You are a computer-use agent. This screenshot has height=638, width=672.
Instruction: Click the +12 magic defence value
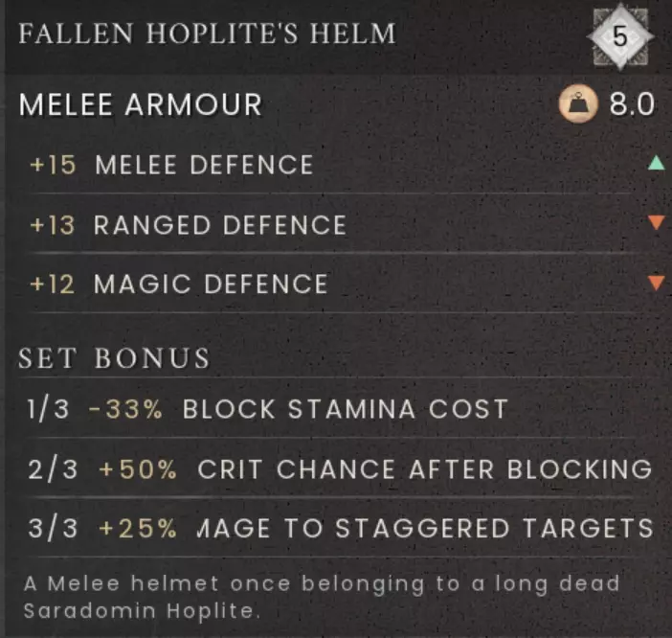click(53, 285)
